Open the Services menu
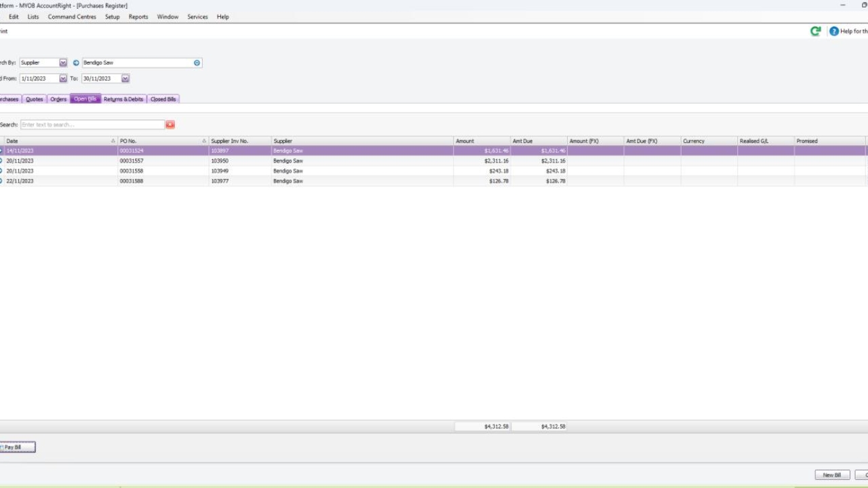 point(198,17)
